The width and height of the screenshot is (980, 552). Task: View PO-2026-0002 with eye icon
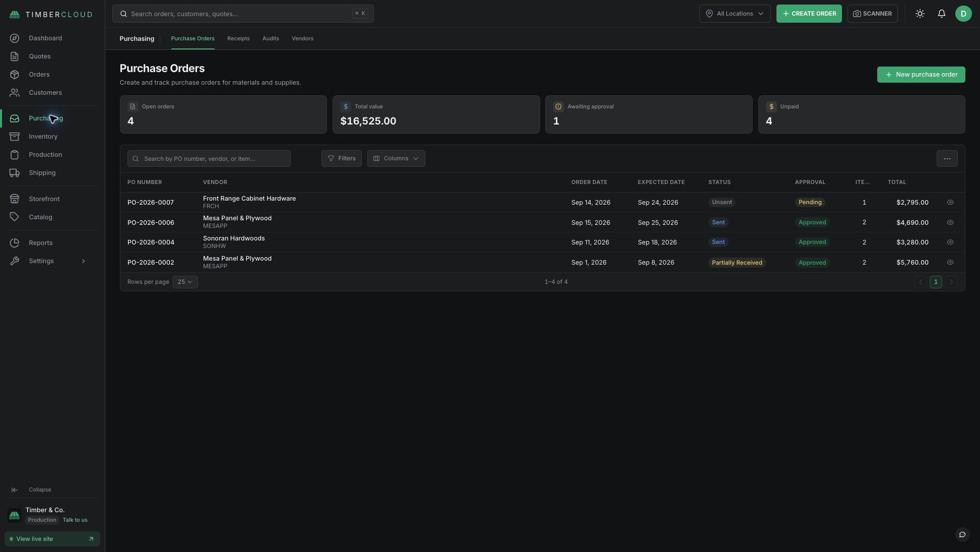coord(950,263)
